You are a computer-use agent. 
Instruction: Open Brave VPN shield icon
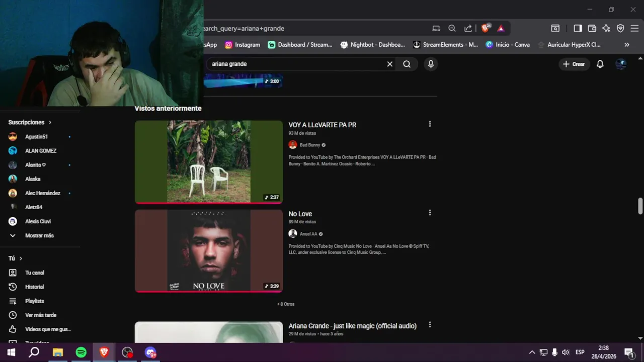tap(620, 28)
